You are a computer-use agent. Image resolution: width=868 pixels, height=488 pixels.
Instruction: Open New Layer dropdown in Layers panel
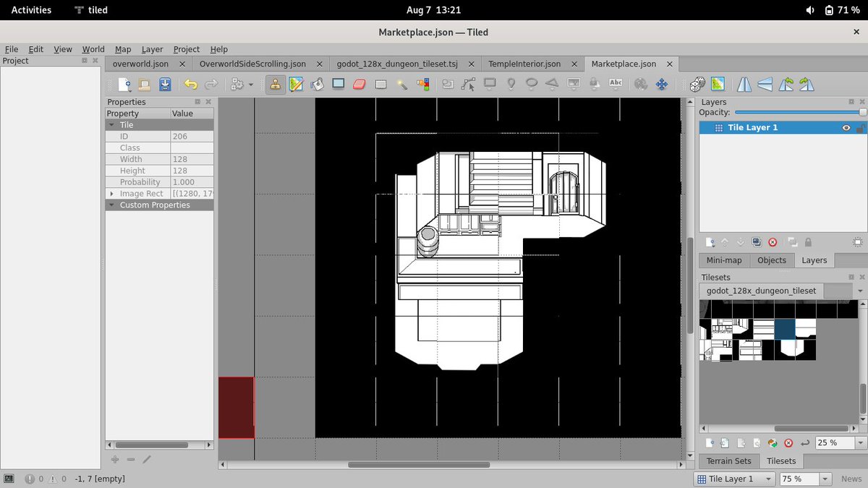point(710,242)
